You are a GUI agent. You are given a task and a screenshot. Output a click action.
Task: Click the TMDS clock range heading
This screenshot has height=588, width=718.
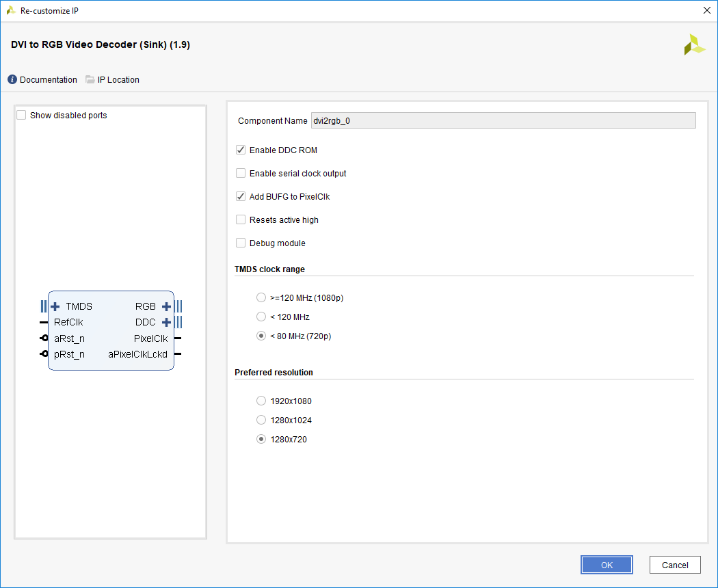[x=269, y=269]
